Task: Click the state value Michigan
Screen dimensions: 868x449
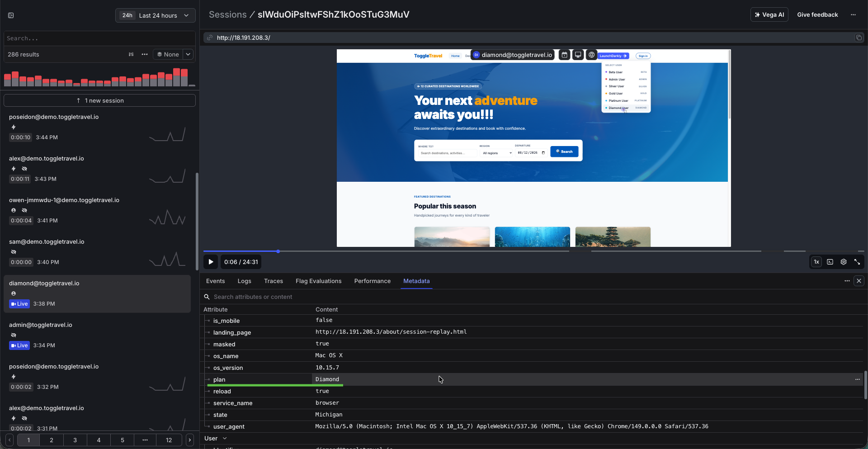Action: tap(329, 415)
